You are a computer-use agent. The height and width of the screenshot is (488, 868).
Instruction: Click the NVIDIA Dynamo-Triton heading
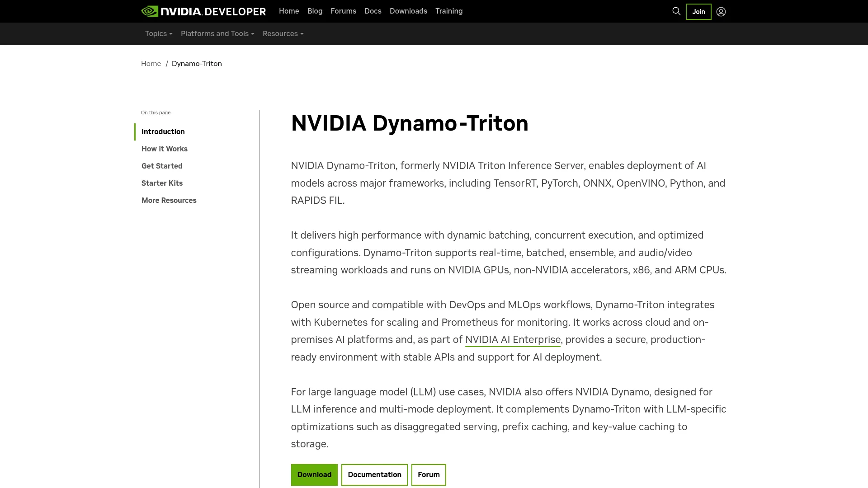(410, 123)
